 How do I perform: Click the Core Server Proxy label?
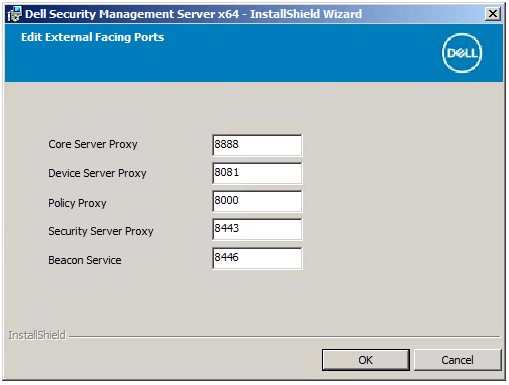93,144
